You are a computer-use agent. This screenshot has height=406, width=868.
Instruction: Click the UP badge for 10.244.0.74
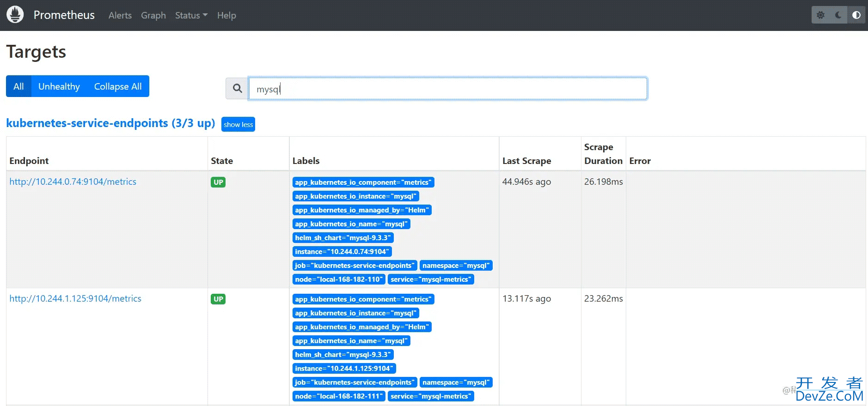pyautogui.click(x=218, y=182)
